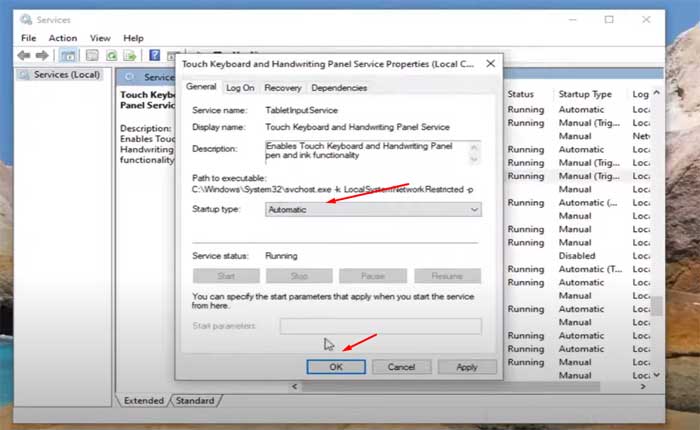This screenshot has height=430, width=700.
Task: Open the View menu
Action: (x=98, y=38)
